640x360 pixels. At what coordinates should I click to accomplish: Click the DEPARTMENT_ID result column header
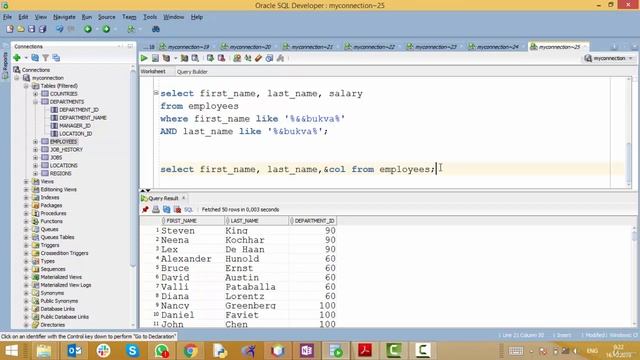pyautogui.click(x=314, y=221)
